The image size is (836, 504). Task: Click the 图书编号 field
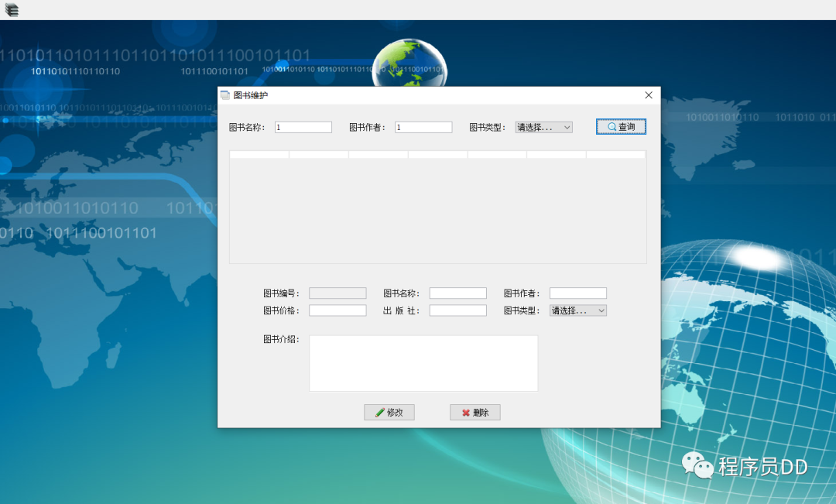click(x=337, y=293)
